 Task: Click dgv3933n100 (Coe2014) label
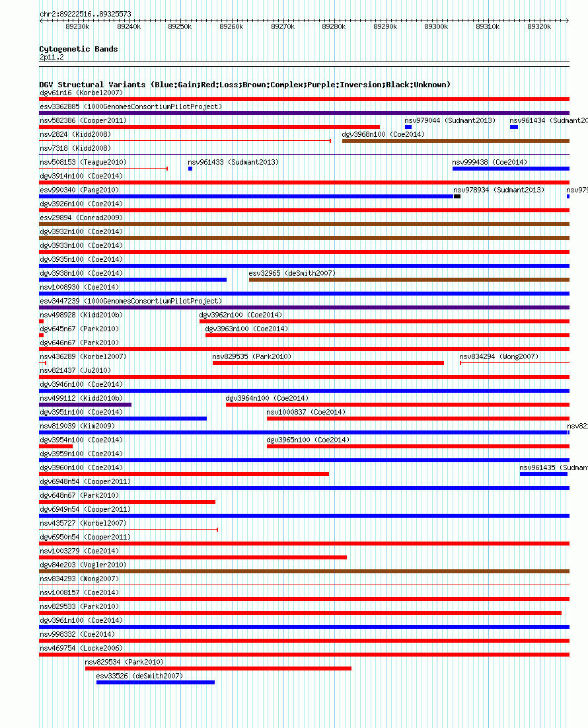pyautogui.click(x=82, y=246)
